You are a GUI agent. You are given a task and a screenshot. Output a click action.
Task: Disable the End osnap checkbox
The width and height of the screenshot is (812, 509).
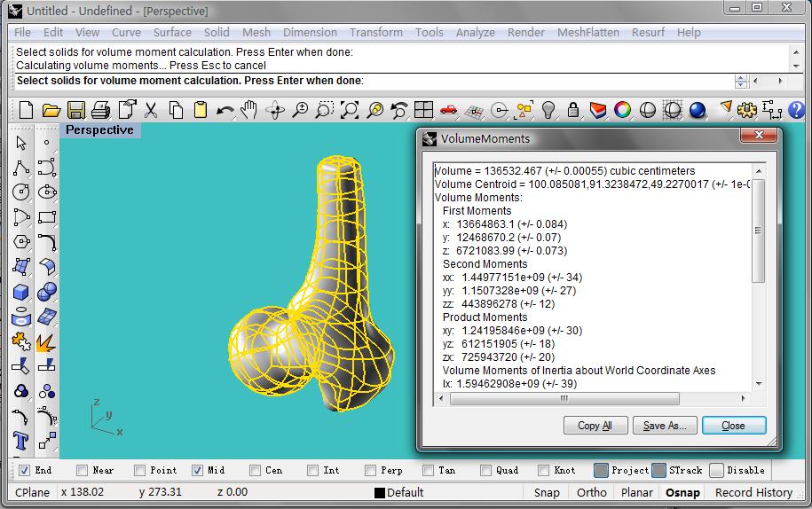(x=25, y=470)
